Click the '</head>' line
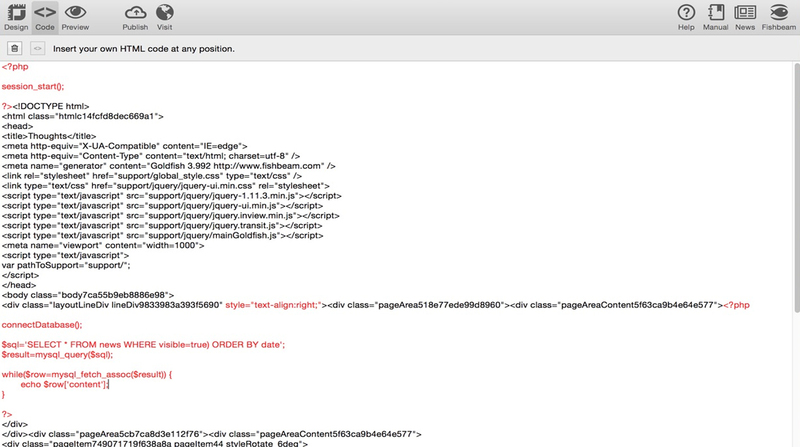 (x=19, y=285)
